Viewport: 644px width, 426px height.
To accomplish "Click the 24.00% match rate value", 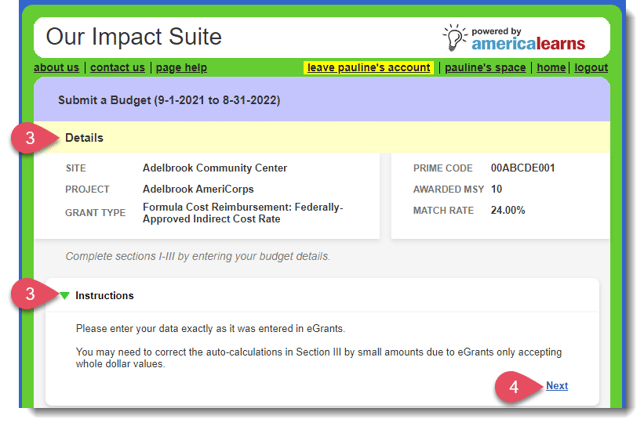I will tap(508, 210).
